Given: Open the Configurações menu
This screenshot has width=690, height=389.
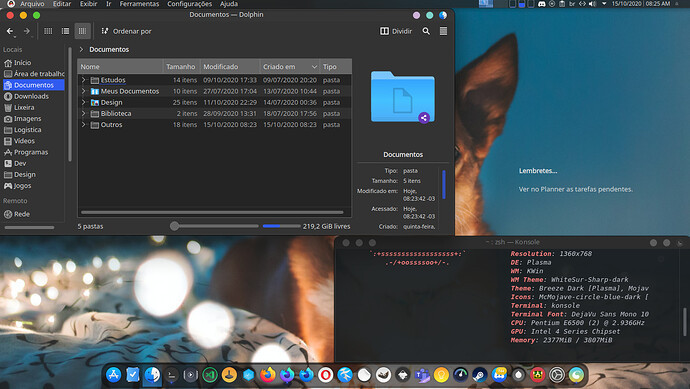Looking at the screenshot, I should 189,4.
